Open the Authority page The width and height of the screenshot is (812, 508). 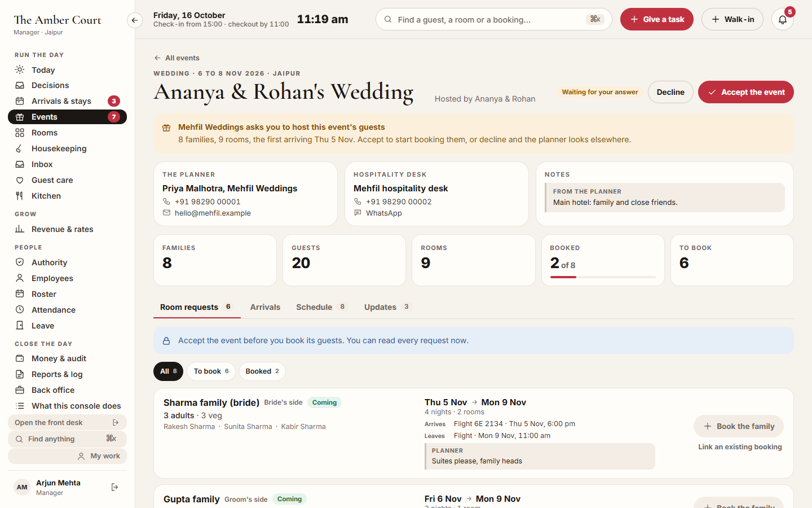(67, 262)
